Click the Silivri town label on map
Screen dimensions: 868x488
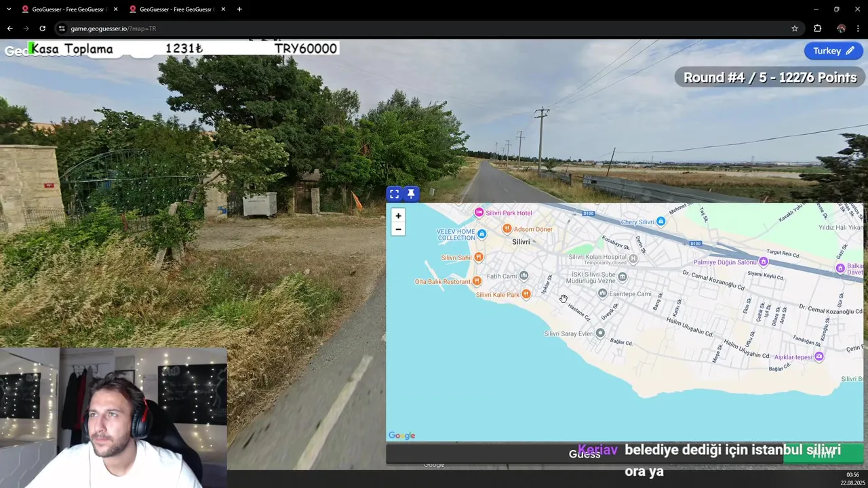click(521, 242)
